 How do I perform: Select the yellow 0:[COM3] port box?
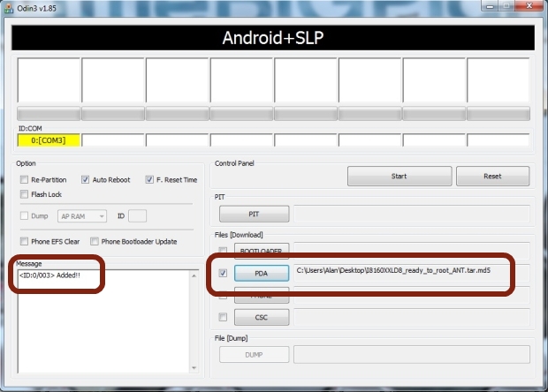(x=49, y=140)
